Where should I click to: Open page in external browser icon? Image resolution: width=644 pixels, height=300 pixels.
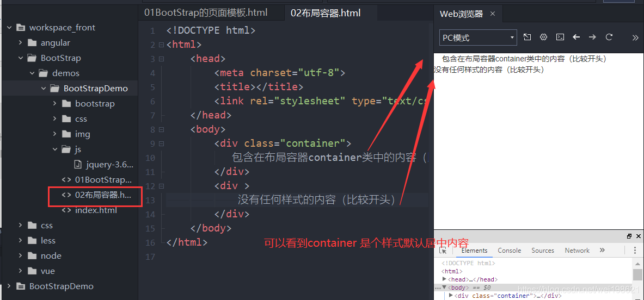(x=528, y=37)
